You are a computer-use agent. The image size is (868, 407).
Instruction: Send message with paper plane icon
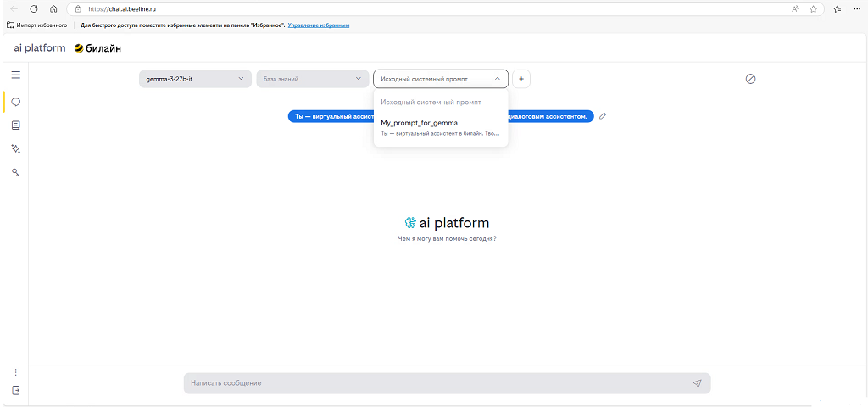697,383
